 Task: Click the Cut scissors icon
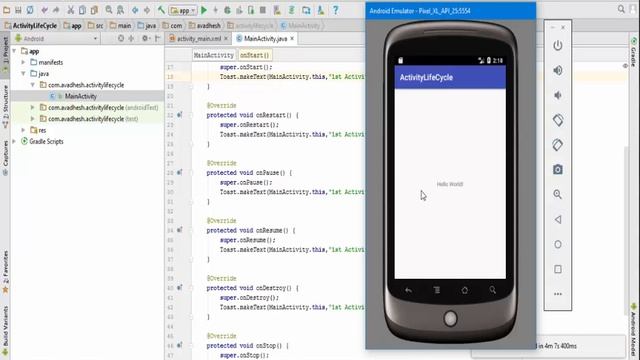[71, 10]
